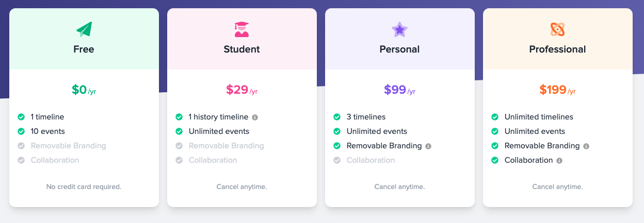The width and height of the screenshot is (644, 223).
Task: Click info icon beside Professional Collaboration
Action: coord(559,161)
